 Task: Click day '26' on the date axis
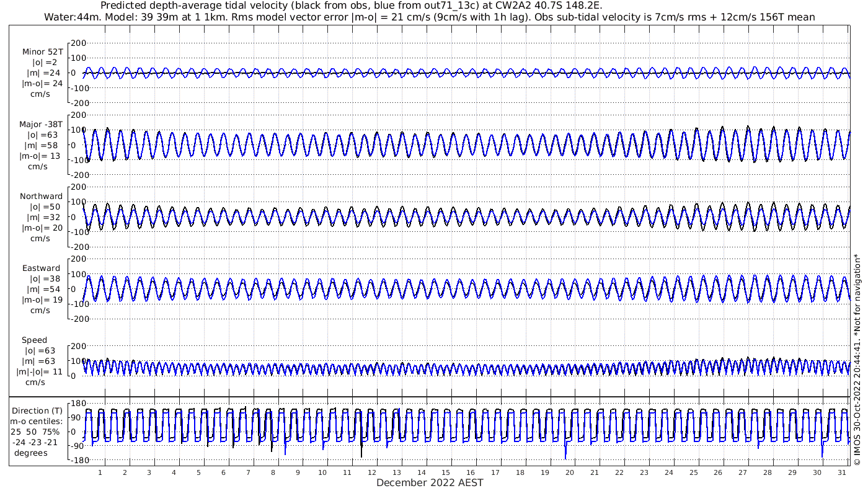(718, 472)
